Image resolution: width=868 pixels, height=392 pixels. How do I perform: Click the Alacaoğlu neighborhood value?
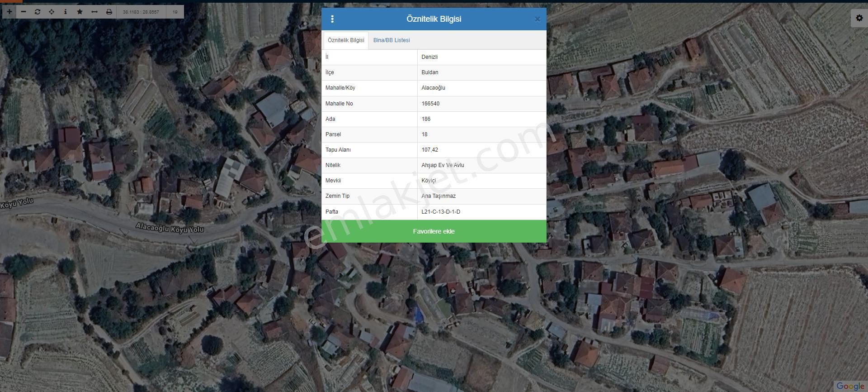pos(433,88)
